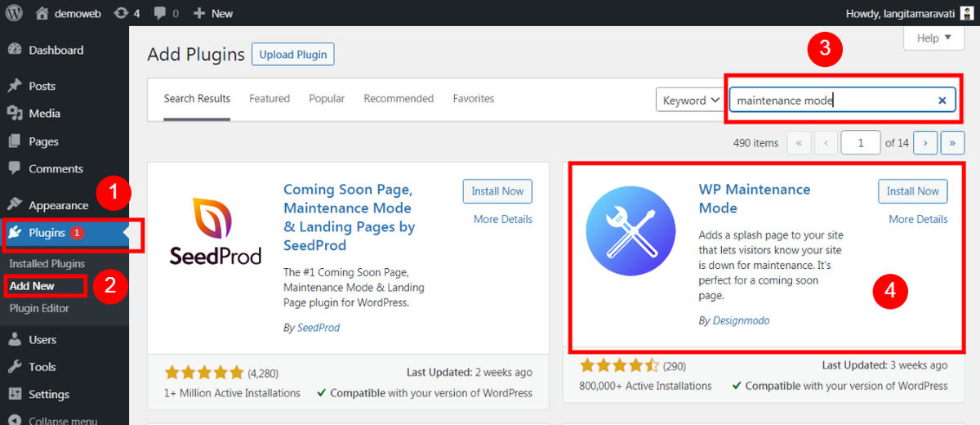
Task: Go to last page of results
Action: 952,142
